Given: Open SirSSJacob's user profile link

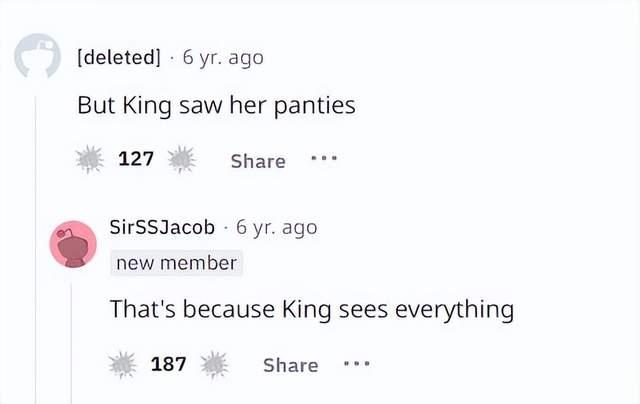Looking at the screenshot, I should point(162,227).
